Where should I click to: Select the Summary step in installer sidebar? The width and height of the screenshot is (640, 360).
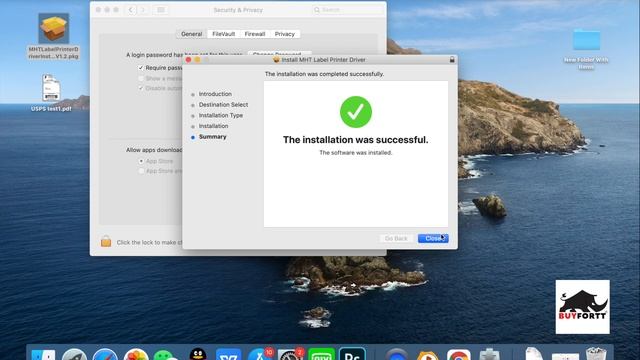pyautogui.click(x=212, y=137)
